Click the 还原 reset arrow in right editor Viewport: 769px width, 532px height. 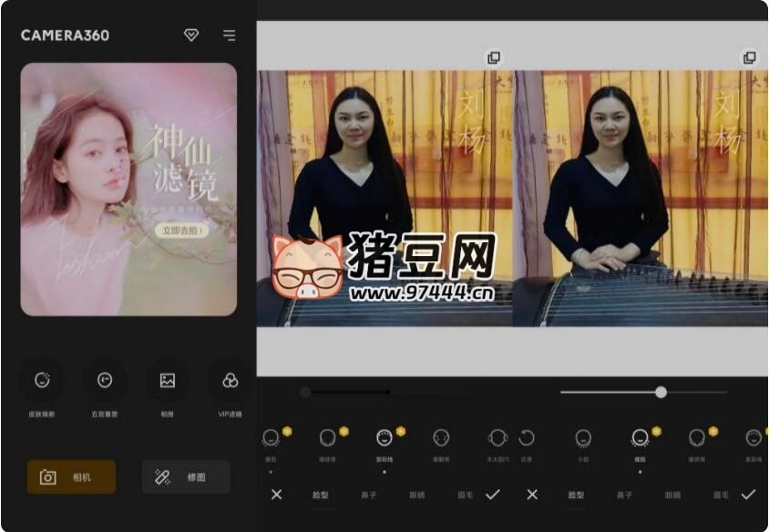point(527,438)
